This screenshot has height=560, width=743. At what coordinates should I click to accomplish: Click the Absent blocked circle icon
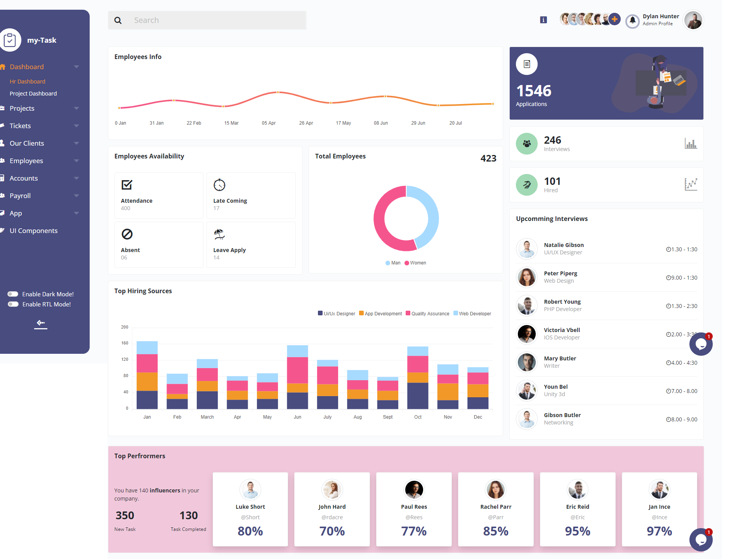point(127,234)
